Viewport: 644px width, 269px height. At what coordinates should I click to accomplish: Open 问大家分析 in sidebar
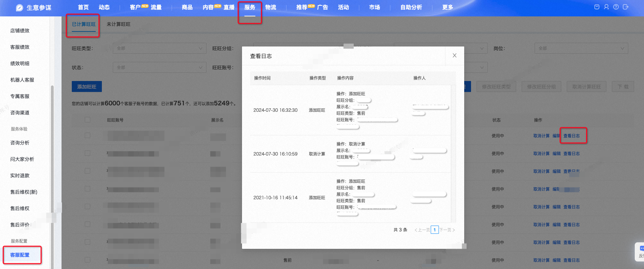tap(22, 159)
